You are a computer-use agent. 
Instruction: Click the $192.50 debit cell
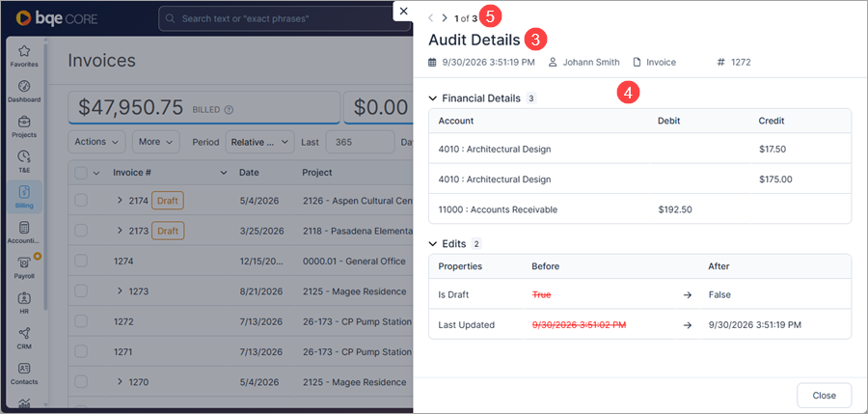point(675,209)
